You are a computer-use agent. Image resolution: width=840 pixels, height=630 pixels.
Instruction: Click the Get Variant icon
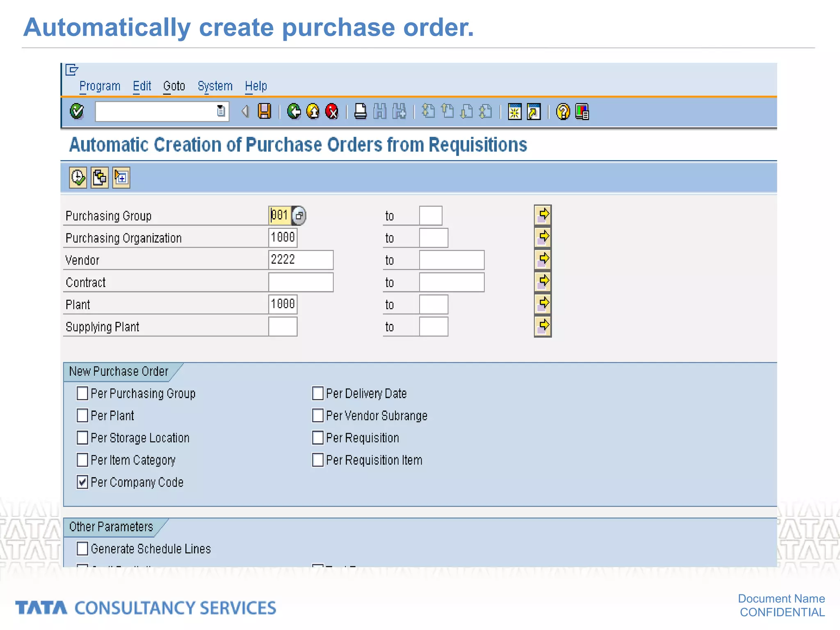click(100, 178)
